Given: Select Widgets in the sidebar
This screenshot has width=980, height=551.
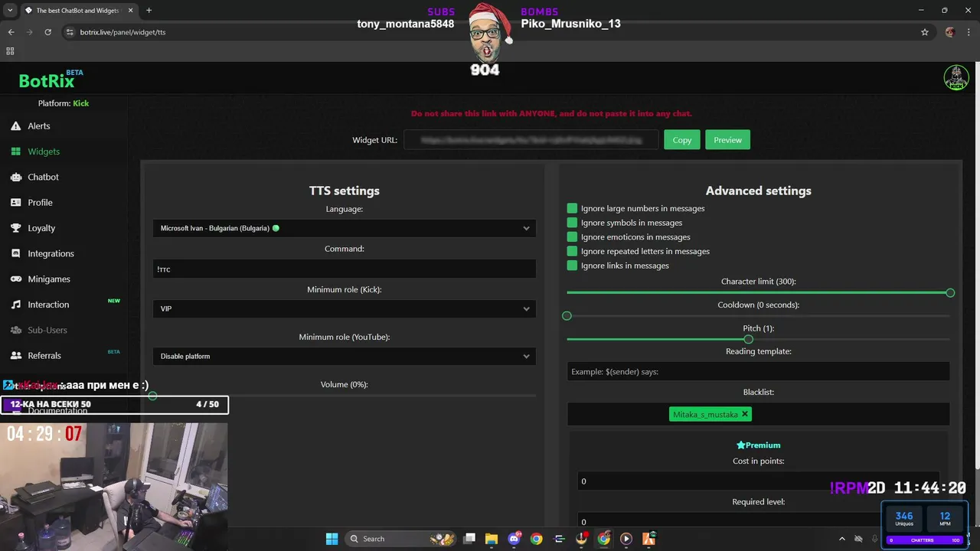Looking at the screenshot, I should (44, 152).
